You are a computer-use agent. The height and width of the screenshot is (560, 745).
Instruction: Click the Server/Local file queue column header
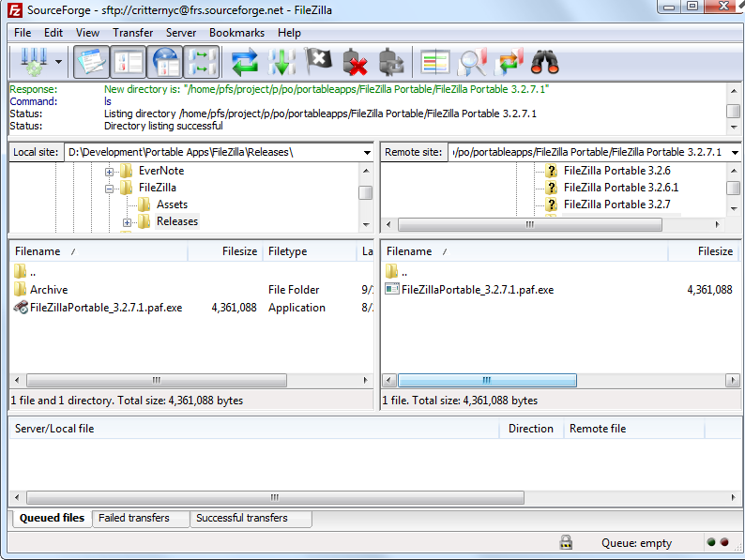click(253, 429)
